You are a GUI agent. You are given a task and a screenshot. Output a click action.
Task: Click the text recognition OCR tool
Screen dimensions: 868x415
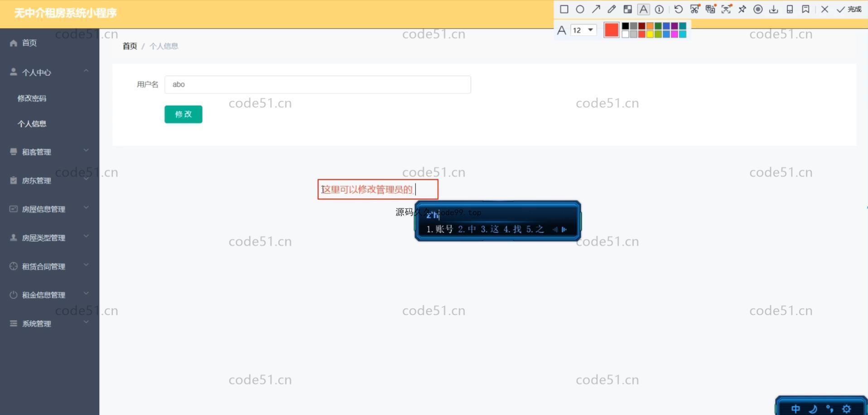point(726,9)
